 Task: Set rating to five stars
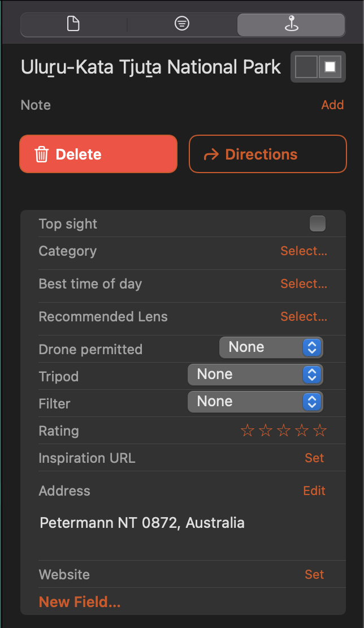point(319,431)
